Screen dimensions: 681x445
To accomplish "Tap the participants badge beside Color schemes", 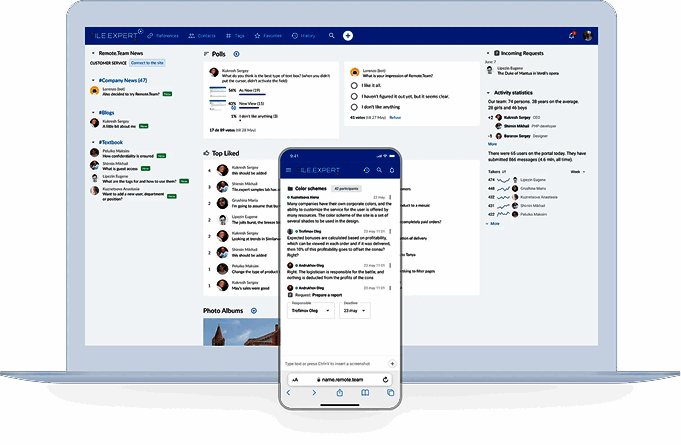I will tap(346, 188).
